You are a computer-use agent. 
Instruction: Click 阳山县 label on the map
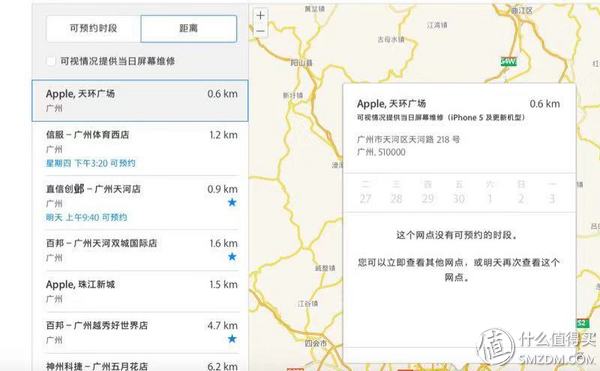(x=301, y=63)
